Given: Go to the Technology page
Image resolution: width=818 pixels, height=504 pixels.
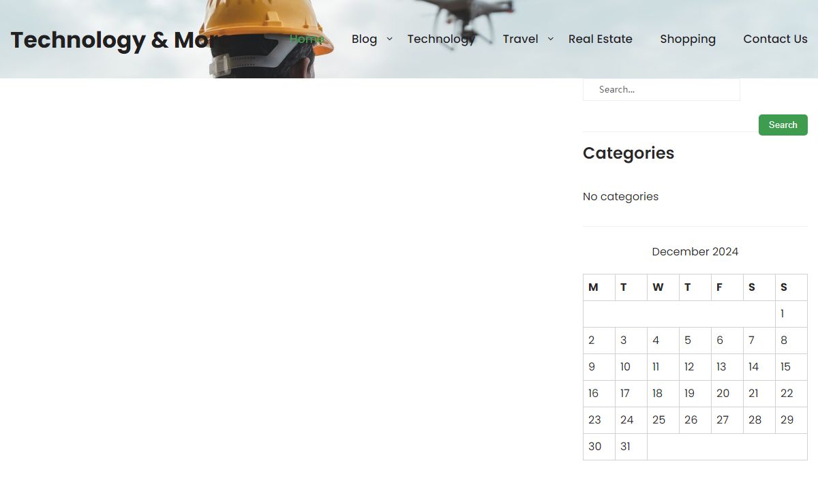Looking at the screenshot, I should coord(441,39).
